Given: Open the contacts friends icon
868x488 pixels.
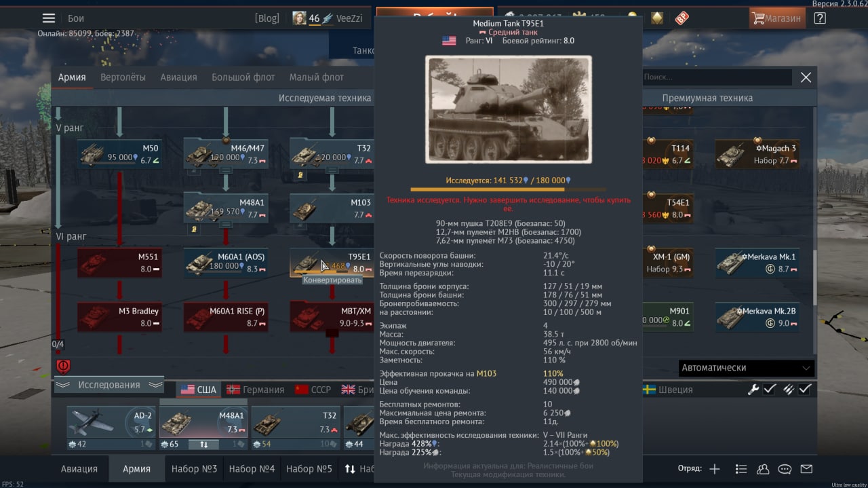Looking at the screenshot, I should pyautogui.click(x=763, y=468).
